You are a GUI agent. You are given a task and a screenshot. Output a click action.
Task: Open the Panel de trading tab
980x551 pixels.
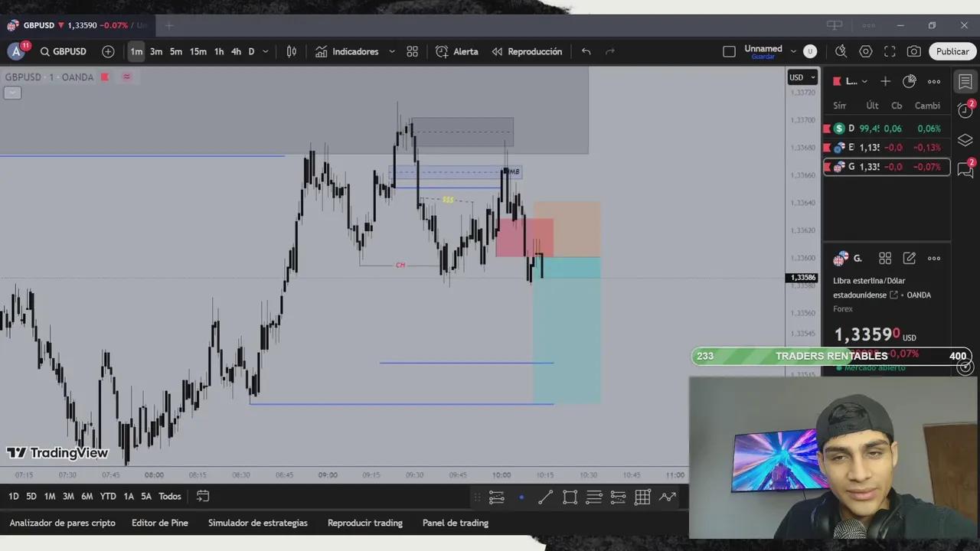[x=456, y=523]
